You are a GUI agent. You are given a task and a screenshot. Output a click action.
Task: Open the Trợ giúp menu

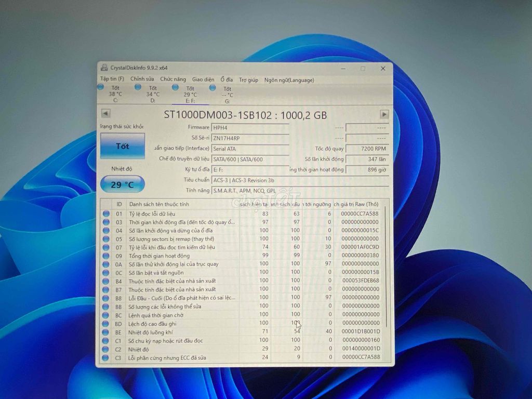248,80
